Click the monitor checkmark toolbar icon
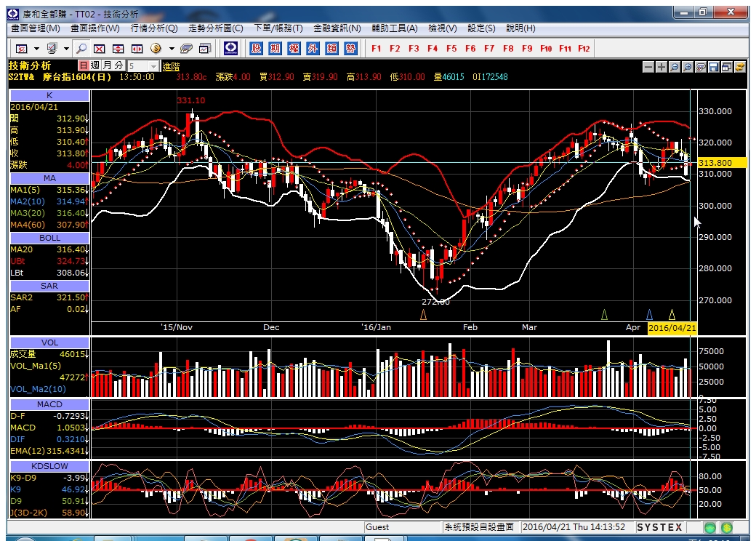The width and height of the screenshot is (756, 541). (x=52, y=49)
